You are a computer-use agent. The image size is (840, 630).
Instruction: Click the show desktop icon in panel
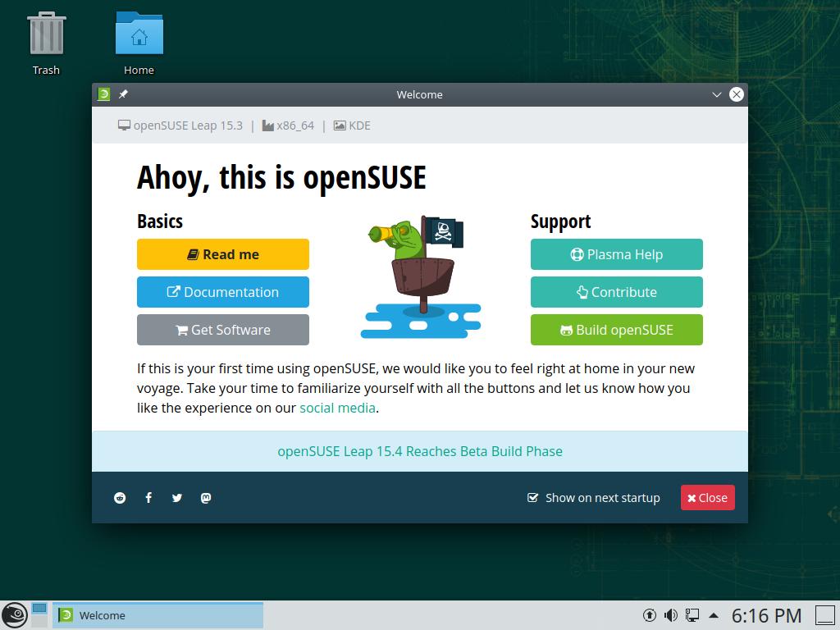(x=825, y=615)
